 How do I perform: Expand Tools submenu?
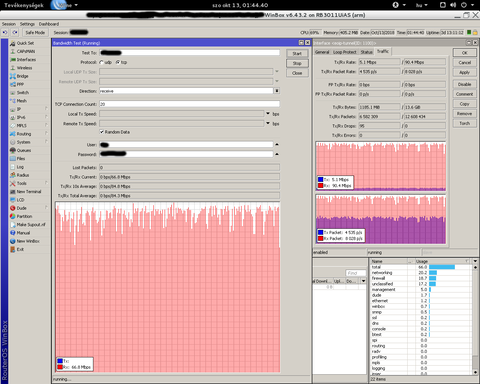click(x=46, y=183)
